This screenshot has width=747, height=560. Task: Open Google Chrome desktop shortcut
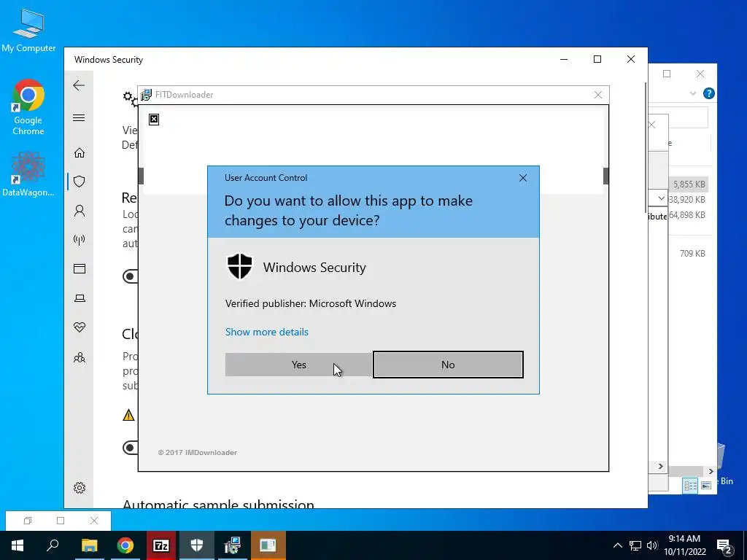28,108
